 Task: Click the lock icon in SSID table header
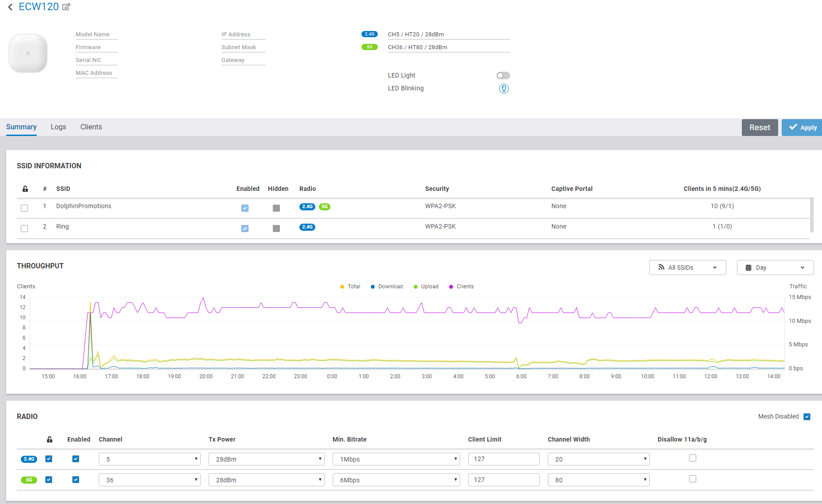25,189
